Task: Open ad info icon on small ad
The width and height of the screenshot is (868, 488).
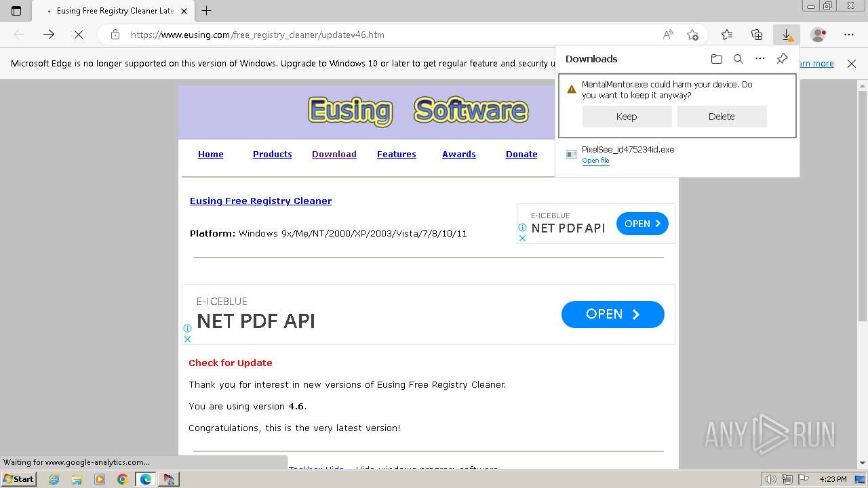Action: (x=522, y=228)
